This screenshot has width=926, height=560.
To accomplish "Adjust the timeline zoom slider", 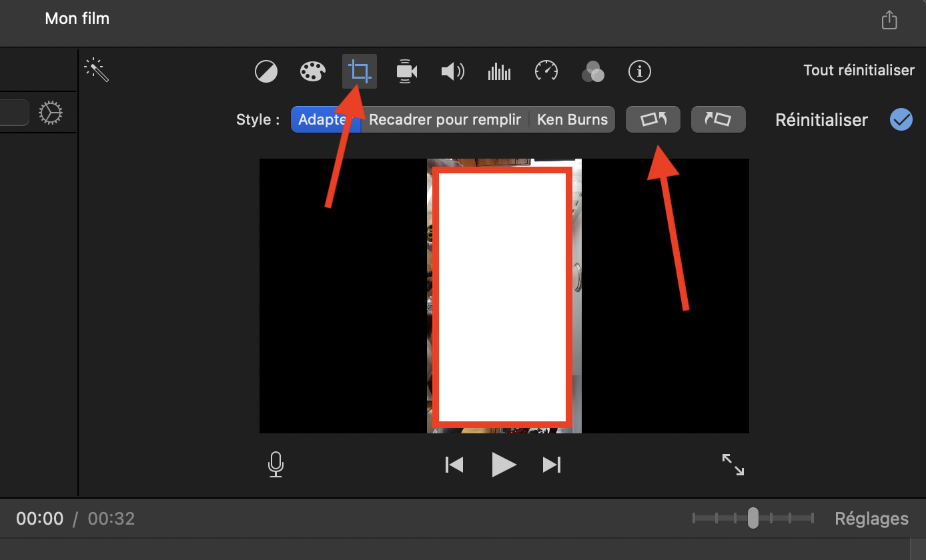I will pos(753,518).
